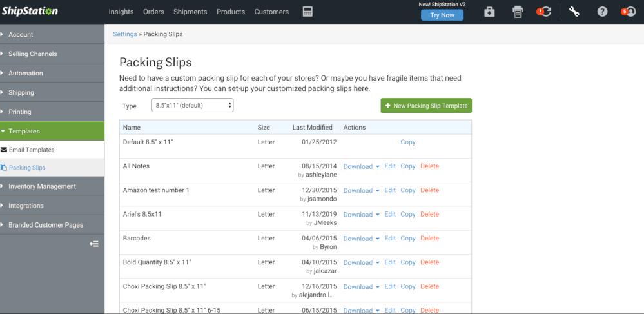The width and height of the screenshot is (644, 314).
Task: Open the Orders menu
Action: (x=153, y=12)
